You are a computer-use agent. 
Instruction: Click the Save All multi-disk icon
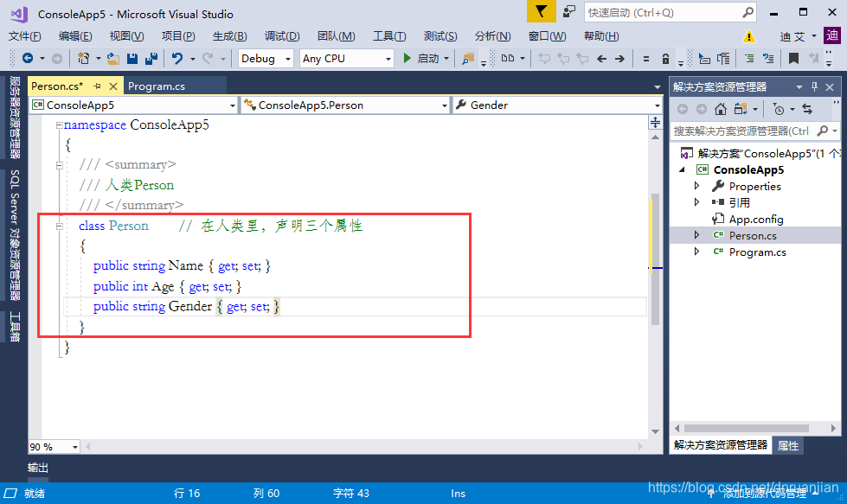151,58
